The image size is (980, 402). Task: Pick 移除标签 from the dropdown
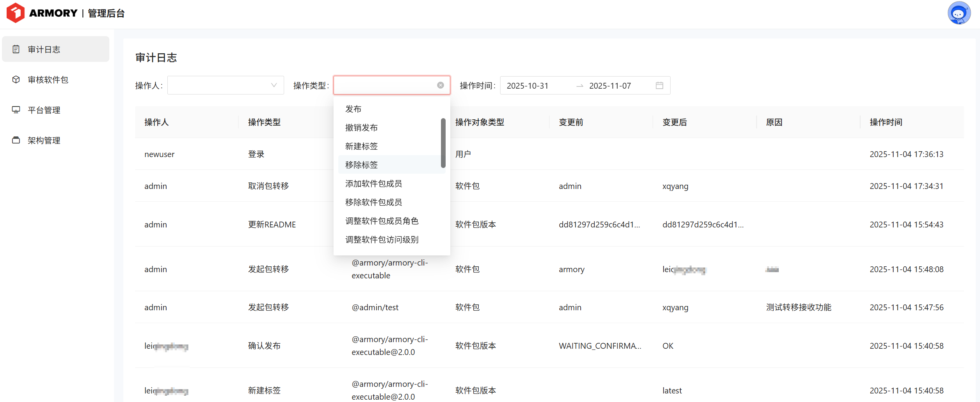361,165
